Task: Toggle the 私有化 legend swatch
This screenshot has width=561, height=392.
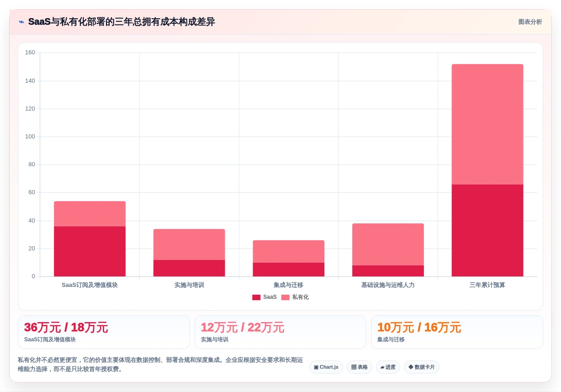Action: tap(286, 297)
